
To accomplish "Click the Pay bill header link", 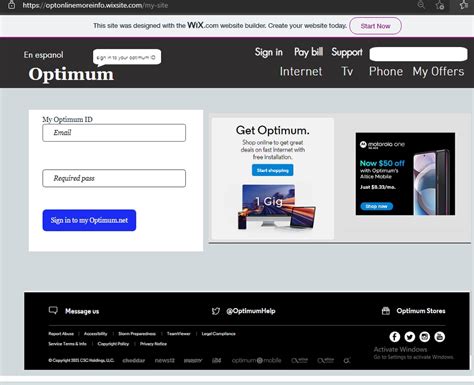I will [308, 52].
